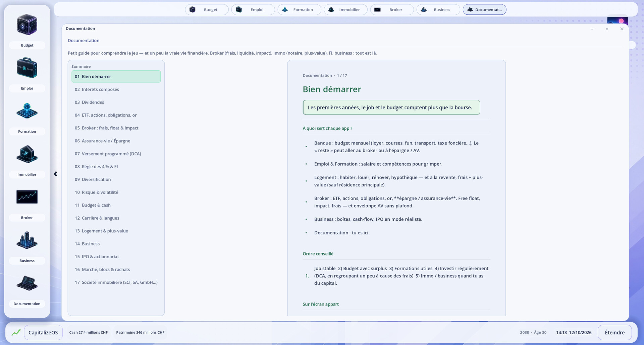The height and width of the screenshot is (345, 644).
Task: Open the Formation globe icon in sidebar
Action: (x=27, y=111)
